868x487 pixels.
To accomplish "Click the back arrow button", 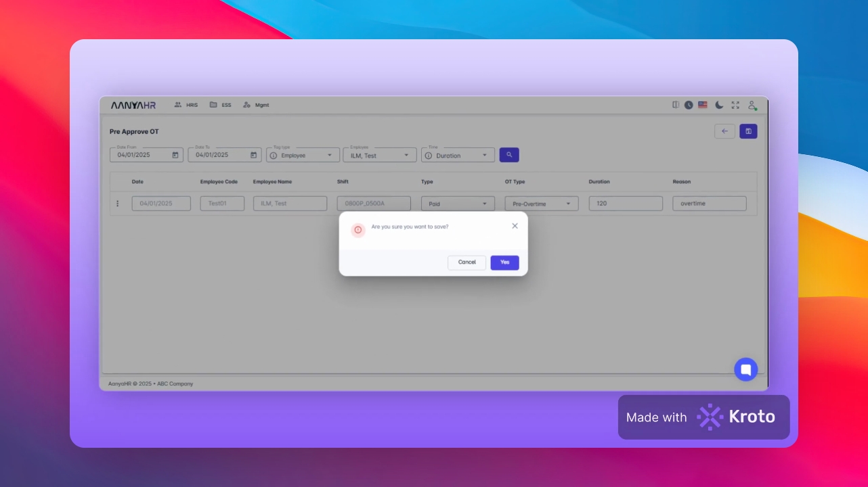I will coord(724,131).
